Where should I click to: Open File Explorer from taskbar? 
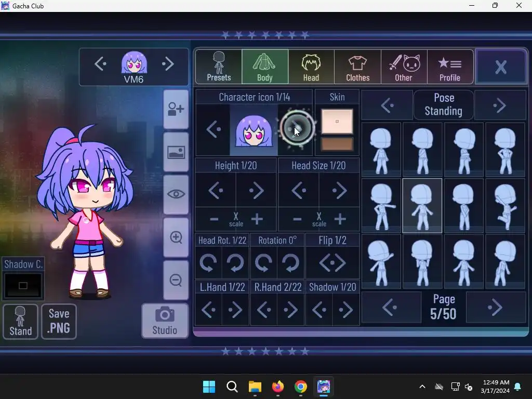[255, 387]
